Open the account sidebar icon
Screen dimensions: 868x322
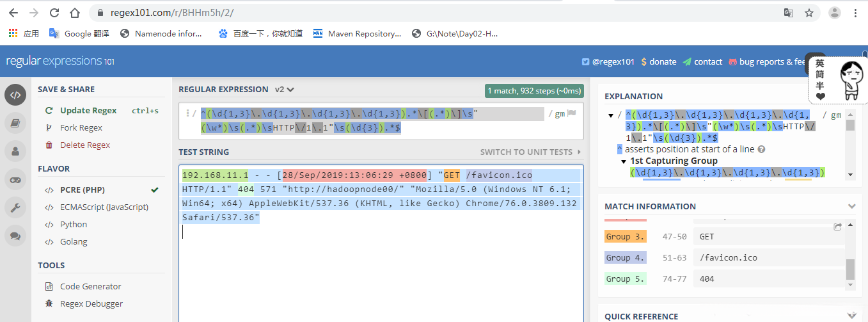[15, 151]
